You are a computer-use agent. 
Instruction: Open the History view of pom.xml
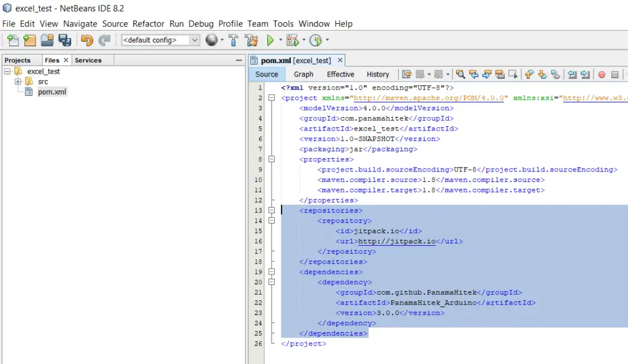(378, 74)
